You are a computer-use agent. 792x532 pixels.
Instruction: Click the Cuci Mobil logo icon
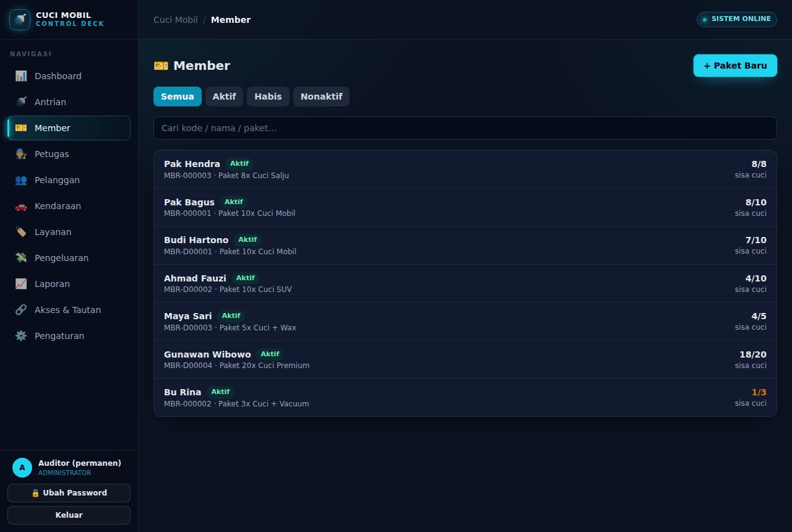(x=20, y=20)
